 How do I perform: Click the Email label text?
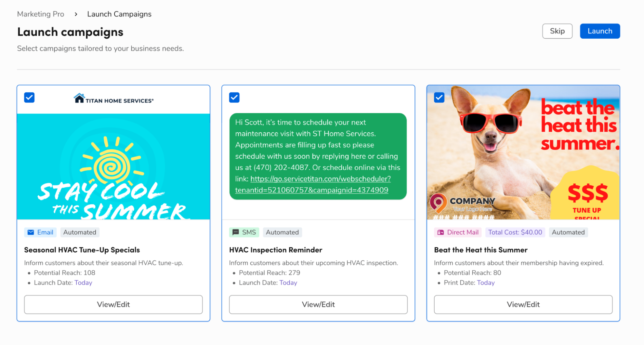coord(45,232)
